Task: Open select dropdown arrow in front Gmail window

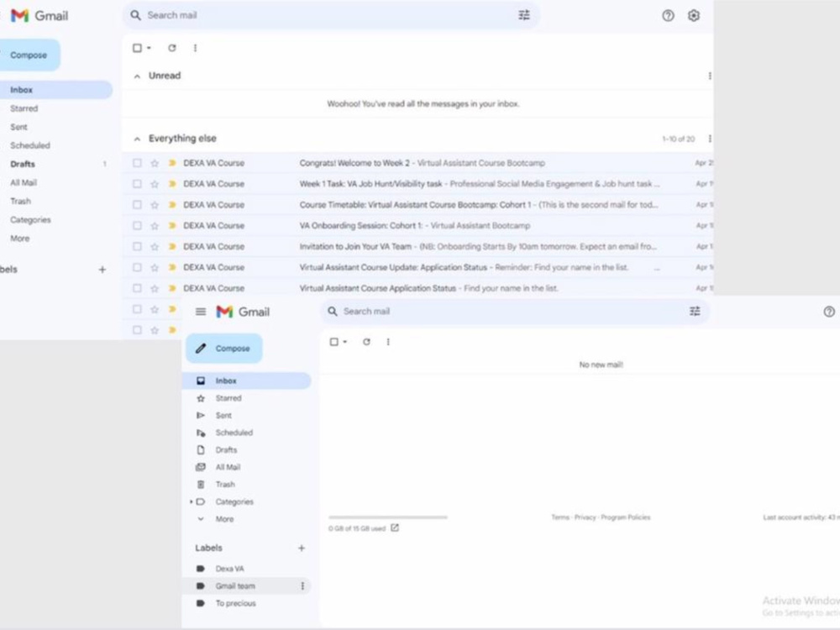Action: coord(345,342)
